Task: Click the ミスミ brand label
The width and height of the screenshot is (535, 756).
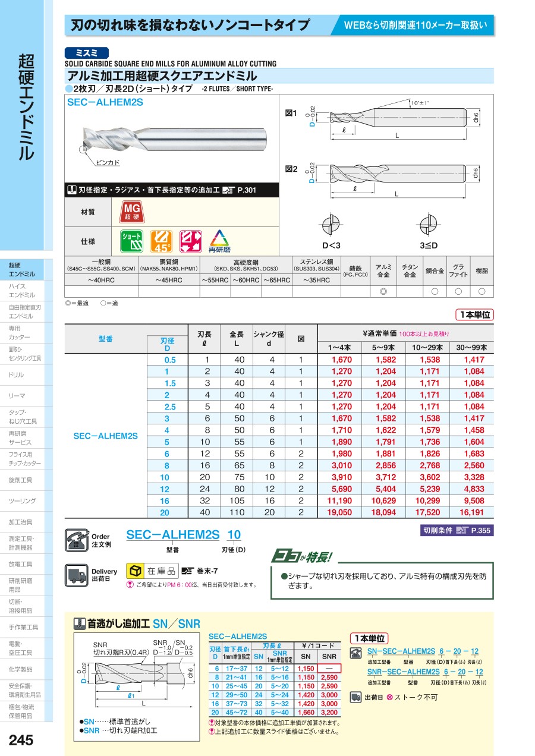Action: click(x=87, y=52)
